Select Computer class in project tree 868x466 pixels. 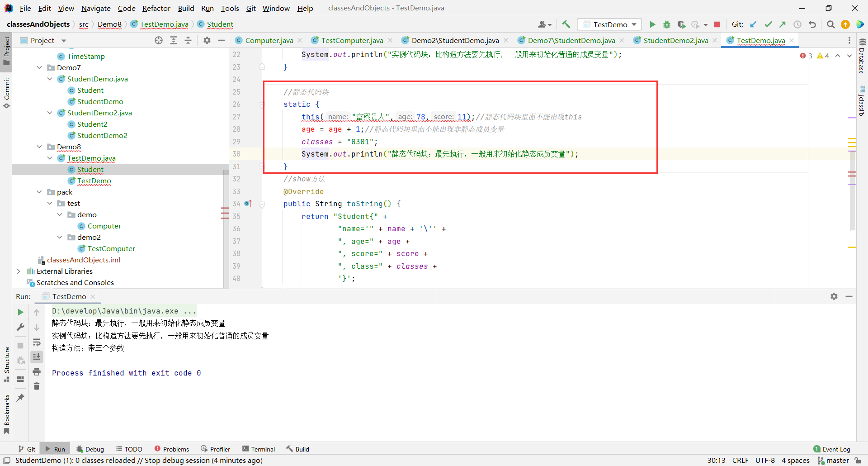click(104, 226)
